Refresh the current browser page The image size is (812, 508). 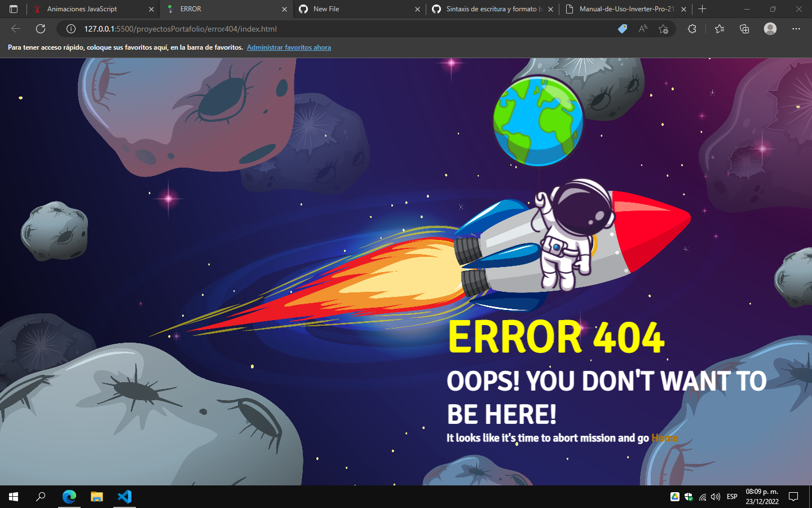click(41, 29)
